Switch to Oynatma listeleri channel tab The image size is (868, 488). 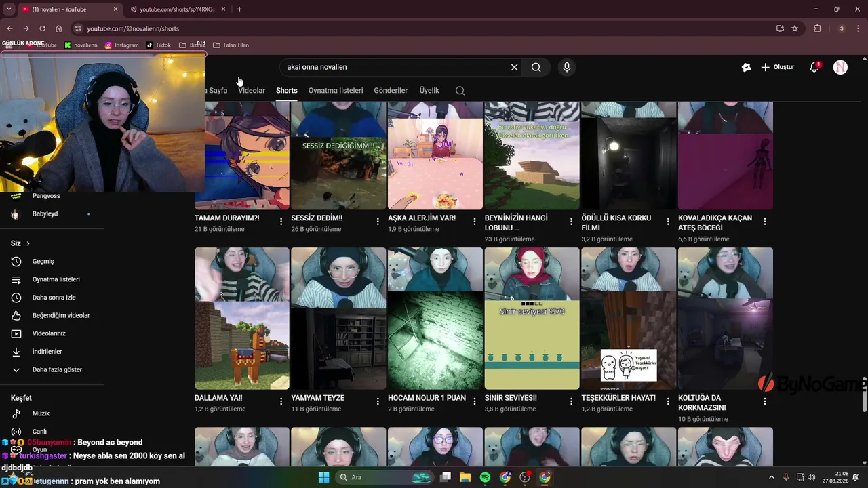click(336, 91)
